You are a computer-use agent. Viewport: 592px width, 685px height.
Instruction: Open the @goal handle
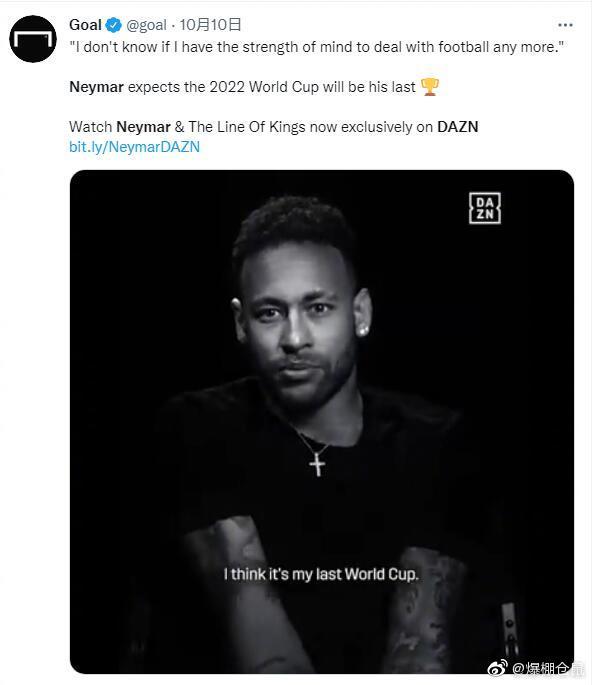[146, 25]
